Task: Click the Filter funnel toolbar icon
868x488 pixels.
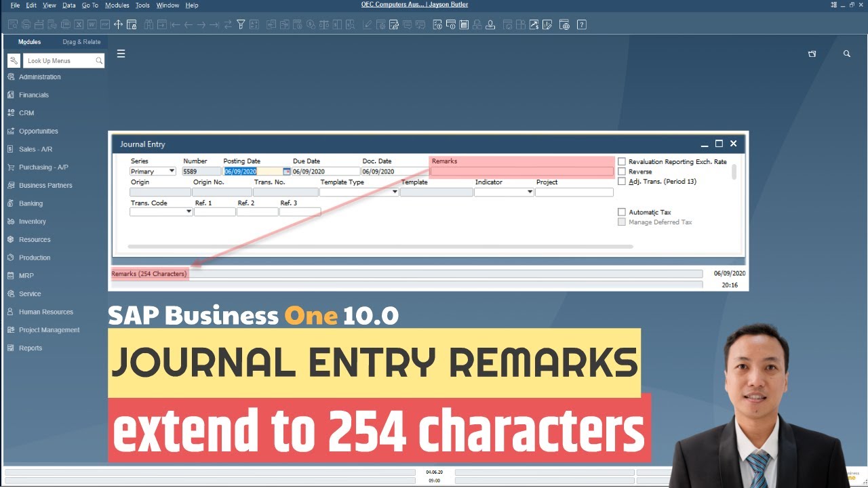Action: tap(241, 25)
